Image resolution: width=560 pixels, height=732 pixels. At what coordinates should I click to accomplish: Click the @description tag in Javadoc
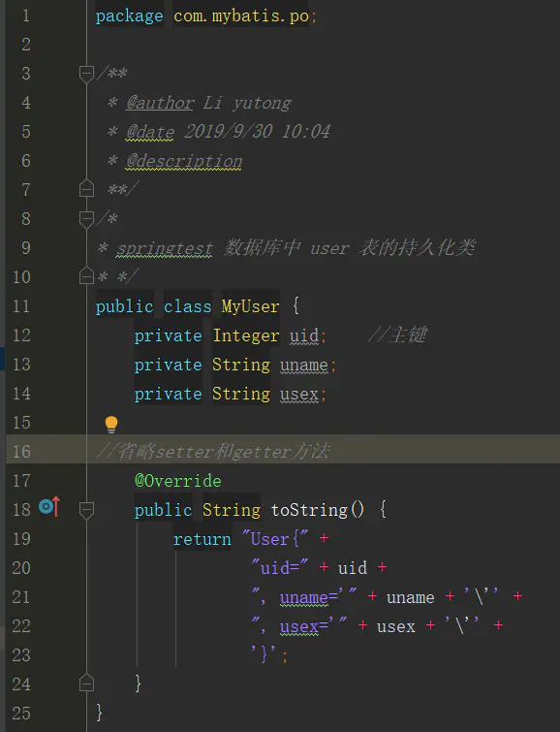tap(184, 161)
